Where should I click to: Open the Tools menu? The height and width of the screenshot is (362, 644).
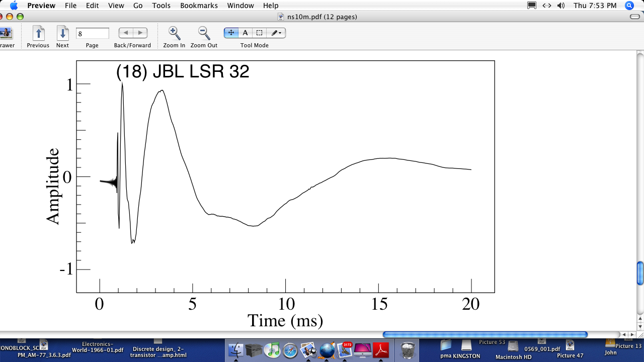(x=162, y=6)
